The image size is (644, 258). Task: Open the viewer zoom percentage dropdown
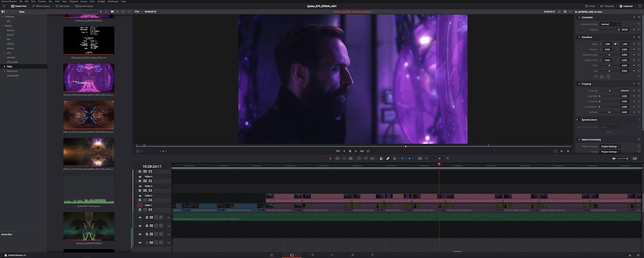[138, 11]
